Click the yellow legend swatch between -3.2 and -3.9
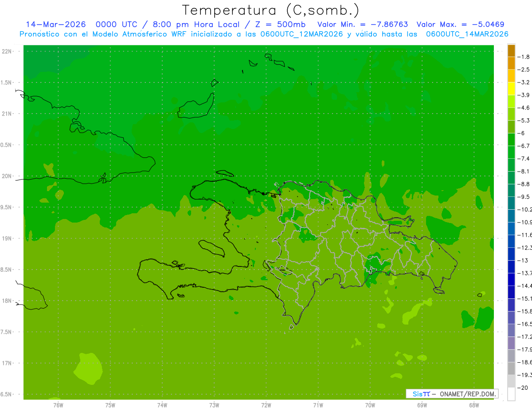 511,89
